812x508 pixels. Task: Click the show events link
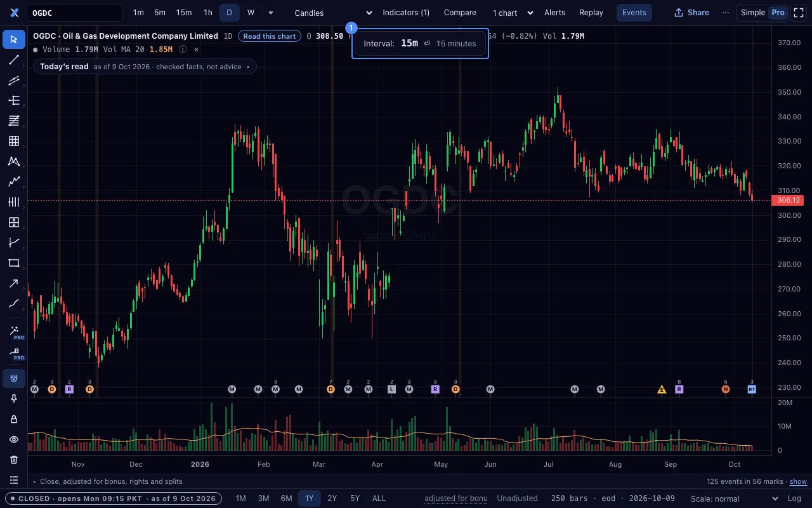(798, 481)
